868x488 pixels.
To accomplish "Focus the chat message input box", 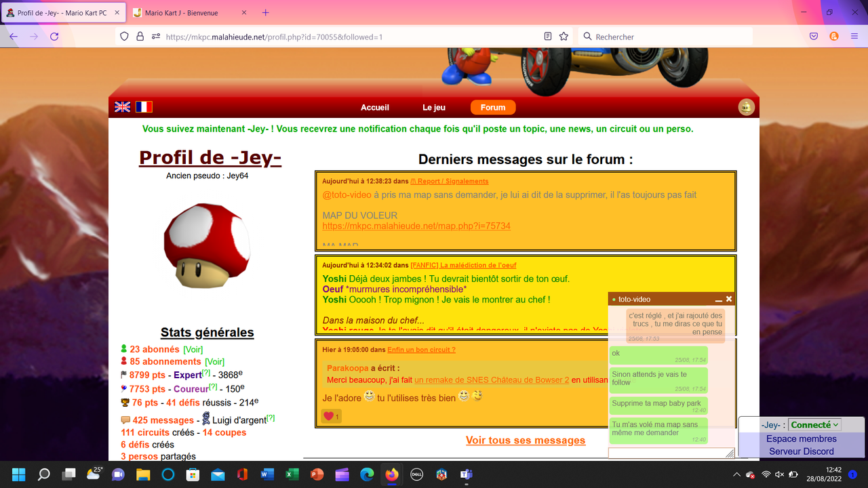I will (671, 453).
